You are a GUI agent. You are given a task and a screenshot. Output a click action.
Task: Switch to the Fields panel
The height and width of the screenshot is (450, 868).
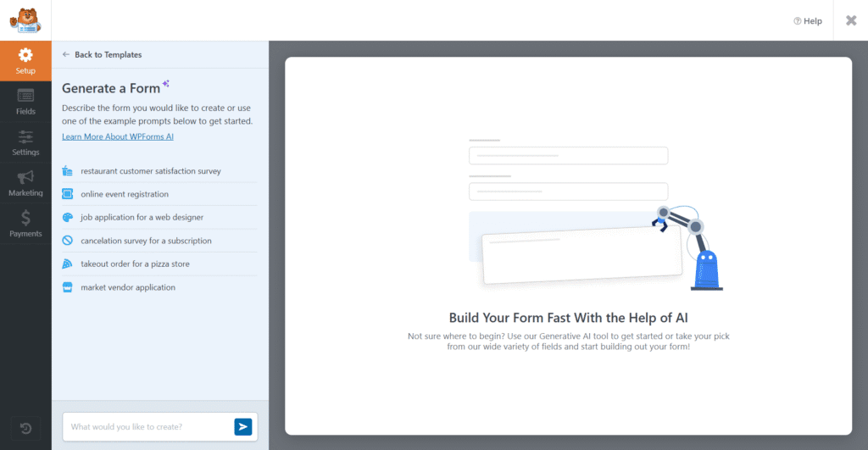pyautogui.click(x=25, y=102)
